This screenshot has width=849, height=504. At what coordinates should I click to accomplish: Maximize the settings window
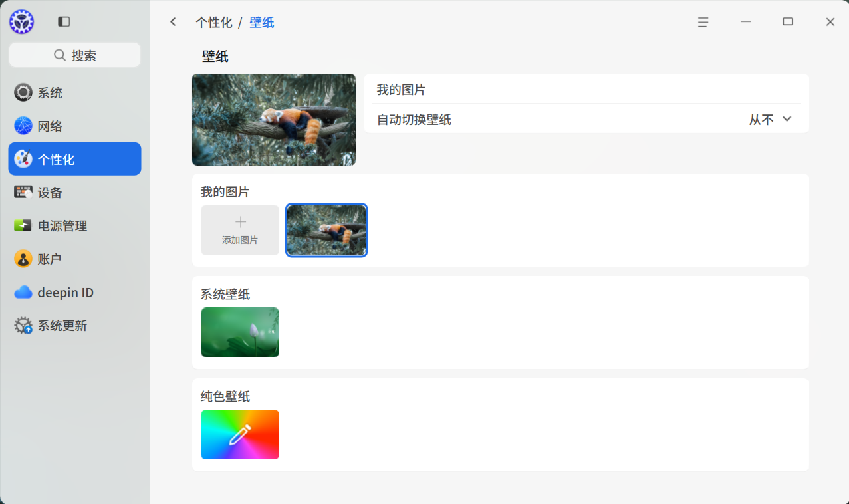coord(788,22)
